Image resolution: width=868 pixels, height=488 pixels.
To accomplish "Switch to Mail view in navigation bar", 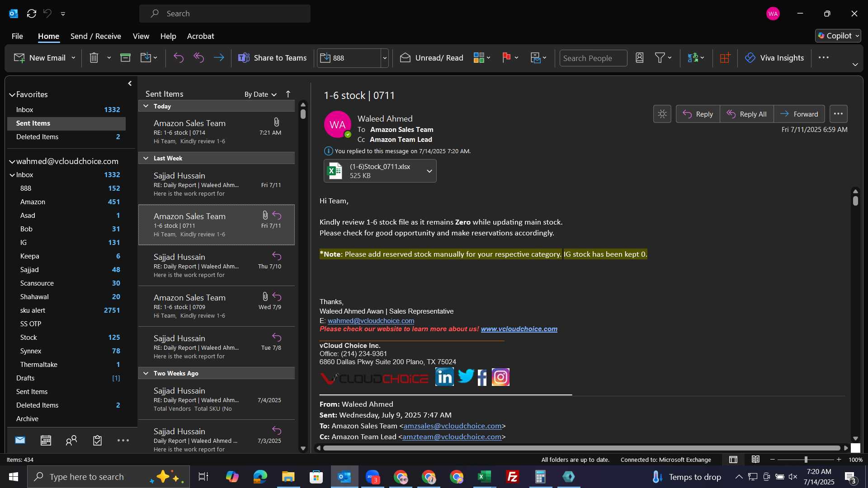I will [x=20, y=440].
